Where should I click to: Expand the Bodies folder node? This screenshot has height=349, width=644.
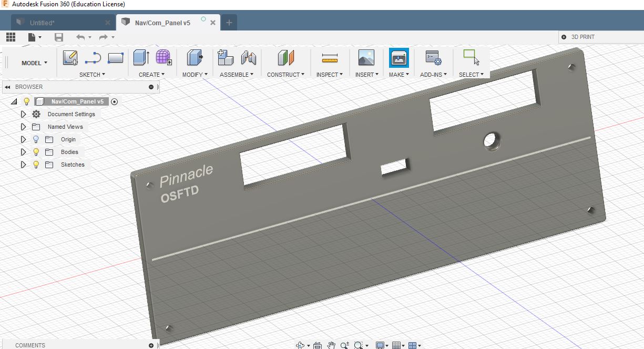pyautogui.click(x=23, y=152)
